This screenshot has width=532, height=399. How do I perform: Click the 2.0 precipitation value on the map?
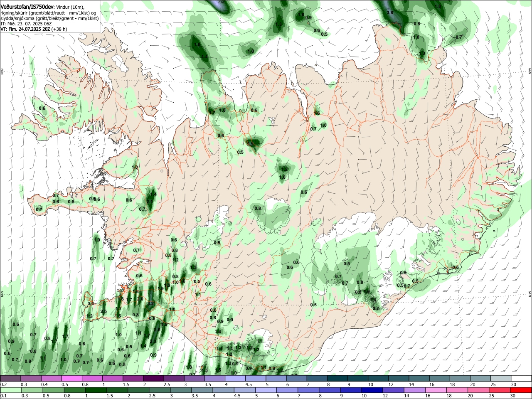140,299
